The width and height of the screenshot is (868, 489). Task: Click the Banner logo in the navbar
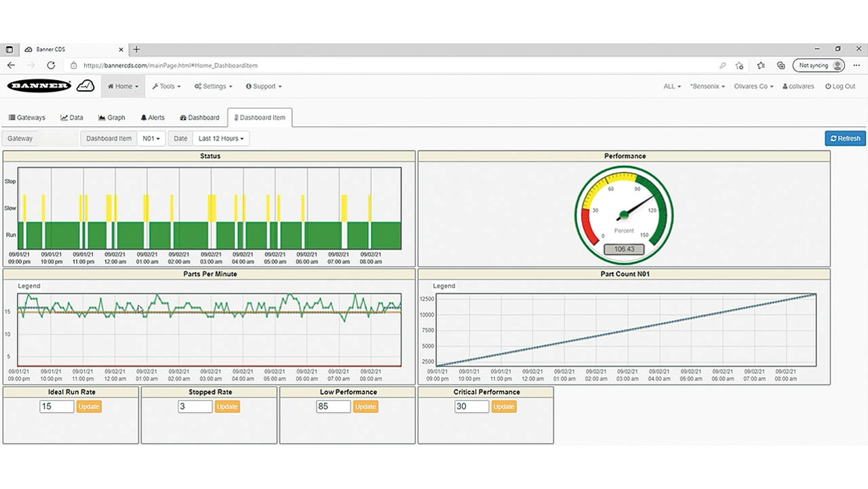[x=39, y=86]
